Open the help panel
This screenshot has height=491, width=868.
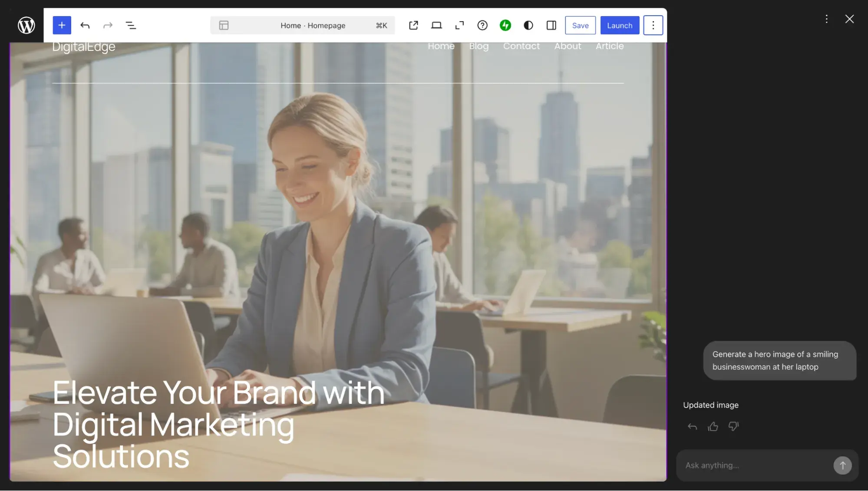[482, 25]
